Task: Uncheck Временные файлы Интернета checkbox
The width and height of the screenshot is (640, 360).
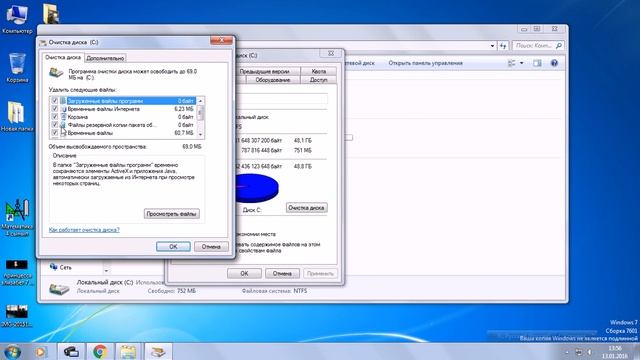Action: coord(55,109)
